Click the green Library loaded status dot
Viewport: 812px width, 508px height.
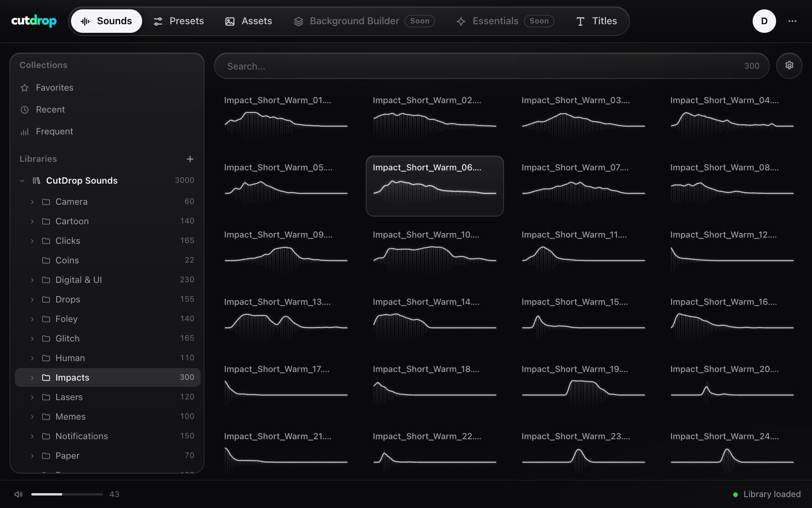pyautogui.click(x=735, y=495)
